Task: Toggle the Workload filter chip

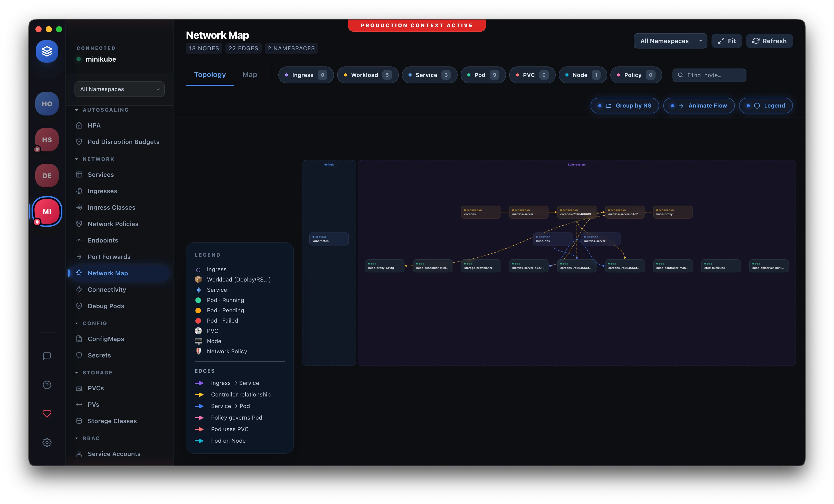Action: pos(368,75)
